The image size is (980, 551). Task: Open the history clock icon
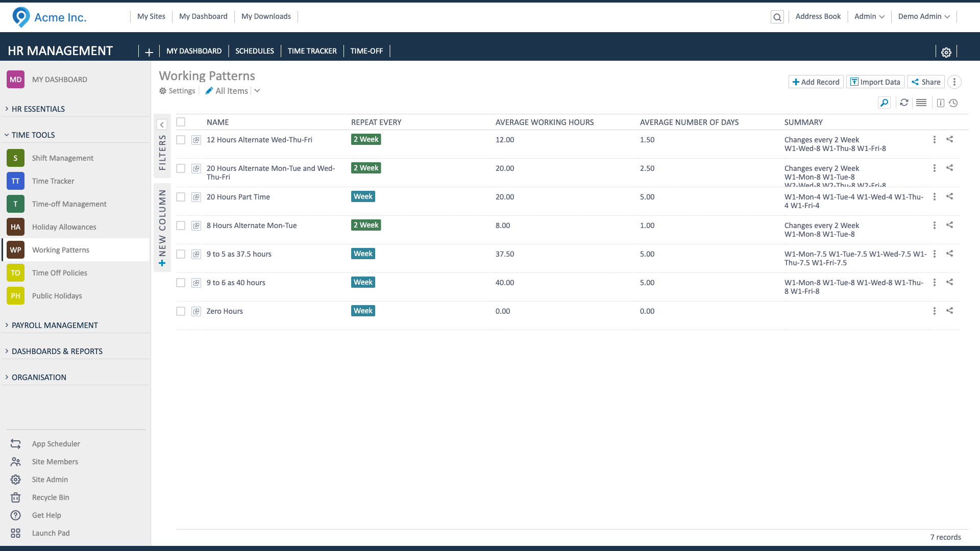pyautogui.click(x=953, y=103)
